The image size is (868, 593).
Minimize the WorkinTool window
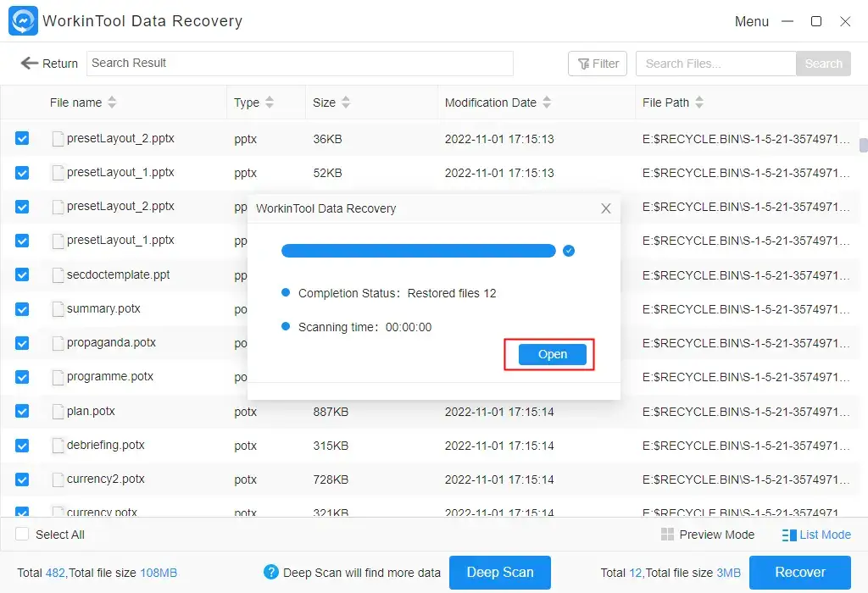tap(787, 21)
